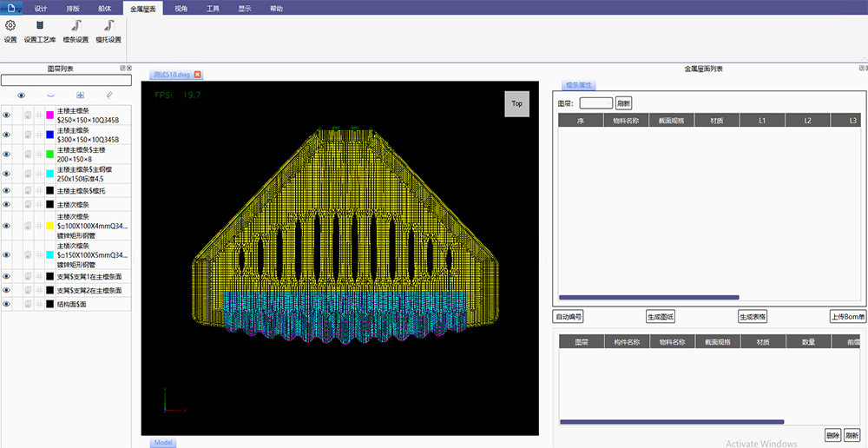Click the curved hide-all icon in layer toolbar

click(50, 96)
